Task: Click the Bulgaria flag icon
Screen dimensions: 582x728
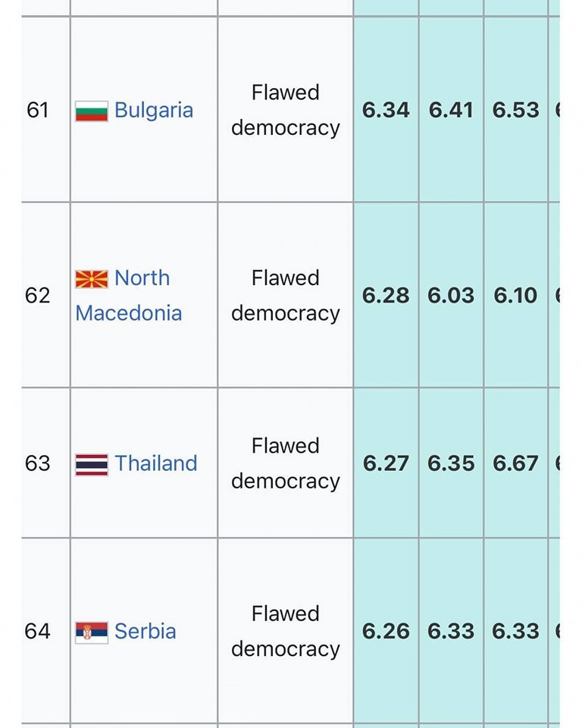Action: click(x=91, y=111)
